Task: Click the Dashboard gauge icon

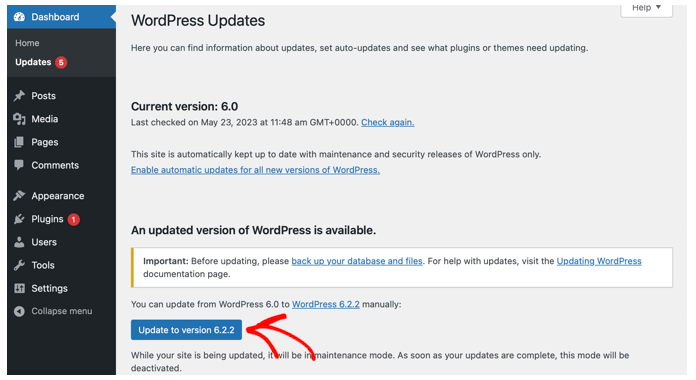Action: (19, 17)
